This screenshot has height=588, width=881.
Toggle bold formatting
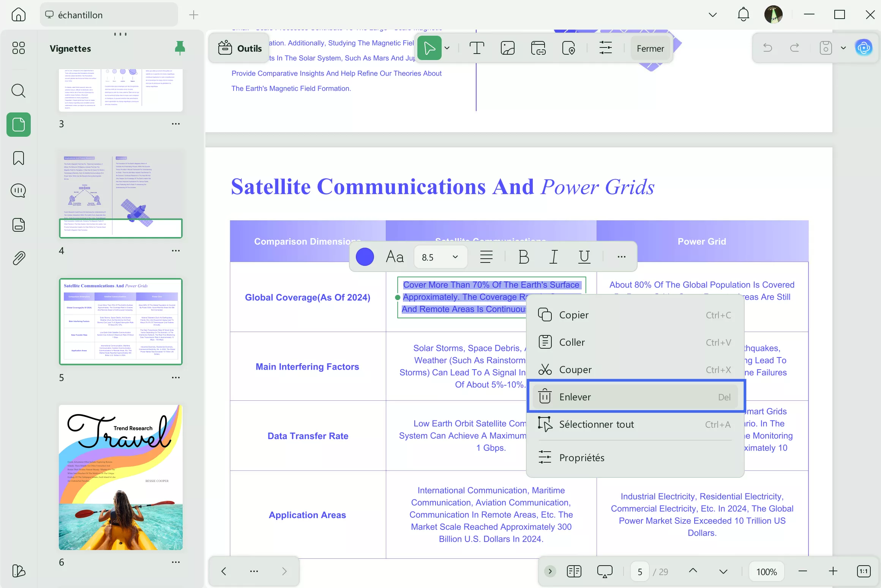(524, 257)
